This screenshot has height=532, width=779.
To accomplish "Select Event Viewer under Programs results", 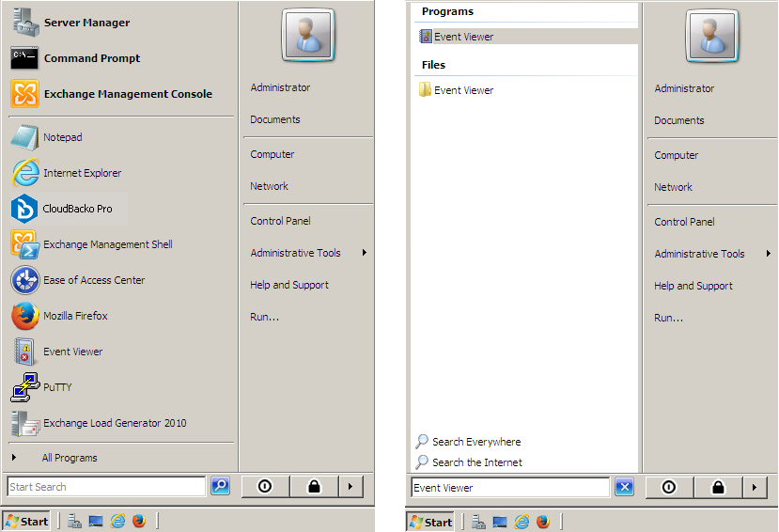I will tap(526, 37).
